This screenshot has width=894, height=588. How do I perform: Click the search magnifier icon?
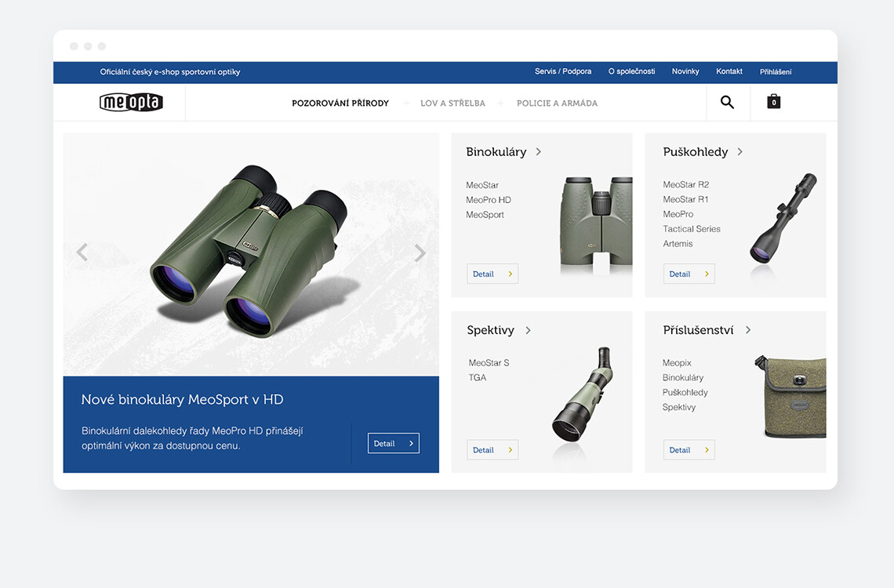click(x=727, y=102)
